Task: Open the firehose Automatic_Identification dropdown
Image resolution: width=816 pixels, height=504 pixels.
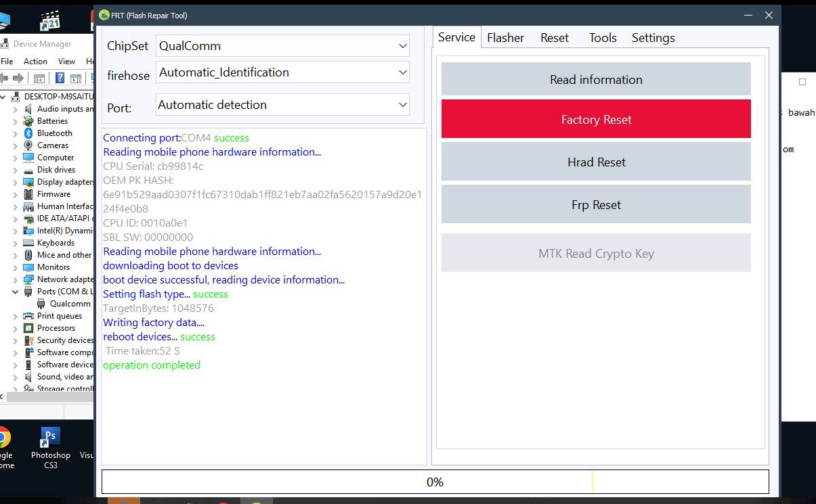Action: pyautogui.click(x=282, y=72)
